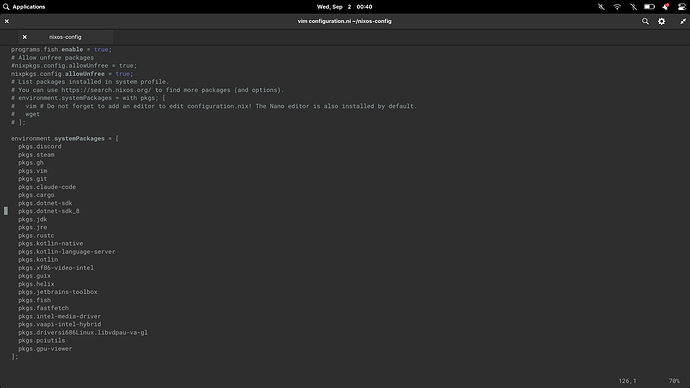Click the pkgs.fish entry

point(34,300)
